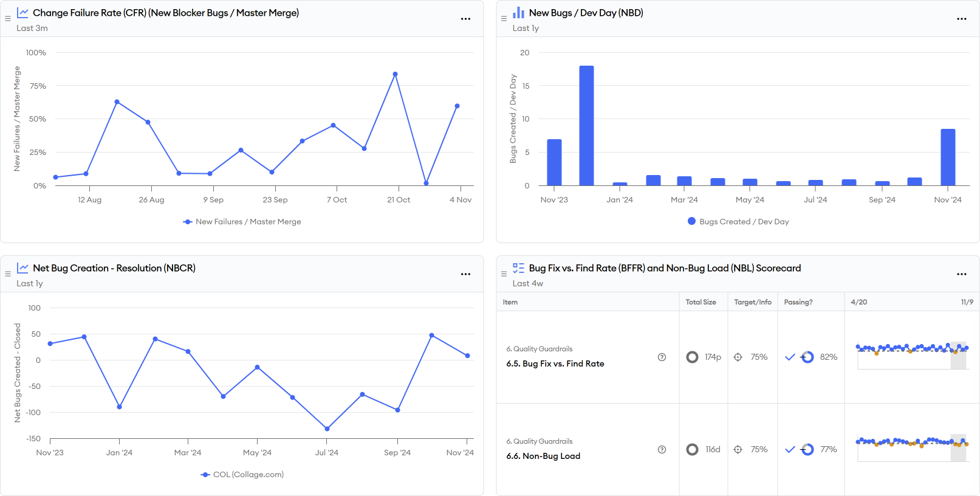Click drag handle of the Scorecard widget
980x496 pixels.
(504, 274)
